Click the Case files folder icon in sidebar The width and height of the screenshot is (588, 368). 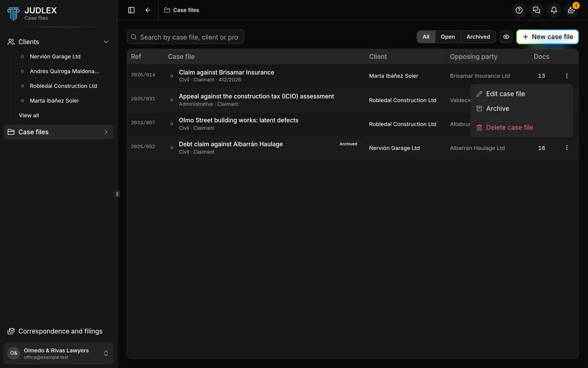point(11,132)
